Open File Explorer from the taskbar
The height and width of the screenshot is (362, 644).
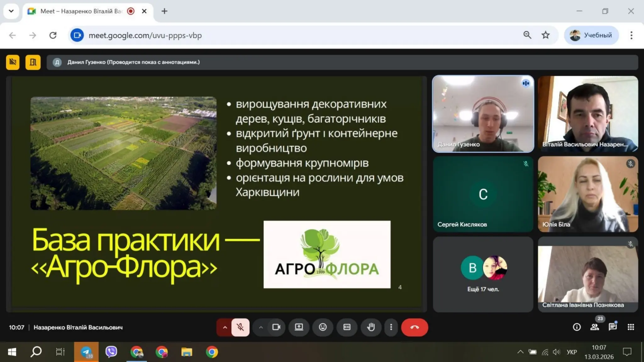click(x=187, y=352)
